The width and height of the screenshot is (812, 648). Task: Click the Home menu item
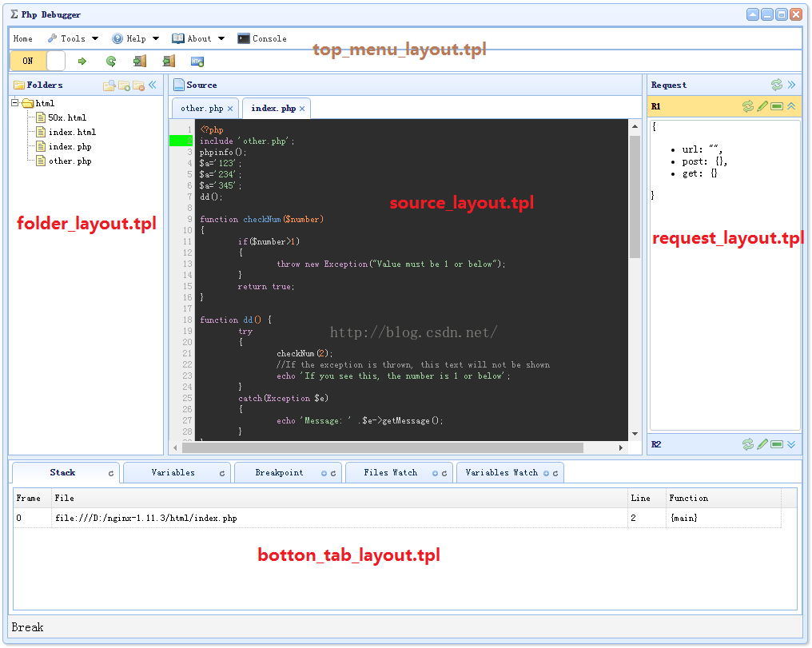coord(23,38)
